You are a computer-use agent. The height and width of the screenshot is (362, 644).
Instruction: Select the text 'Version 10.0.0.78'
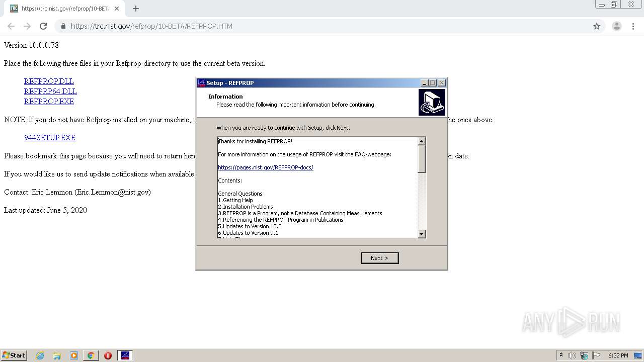31,45
